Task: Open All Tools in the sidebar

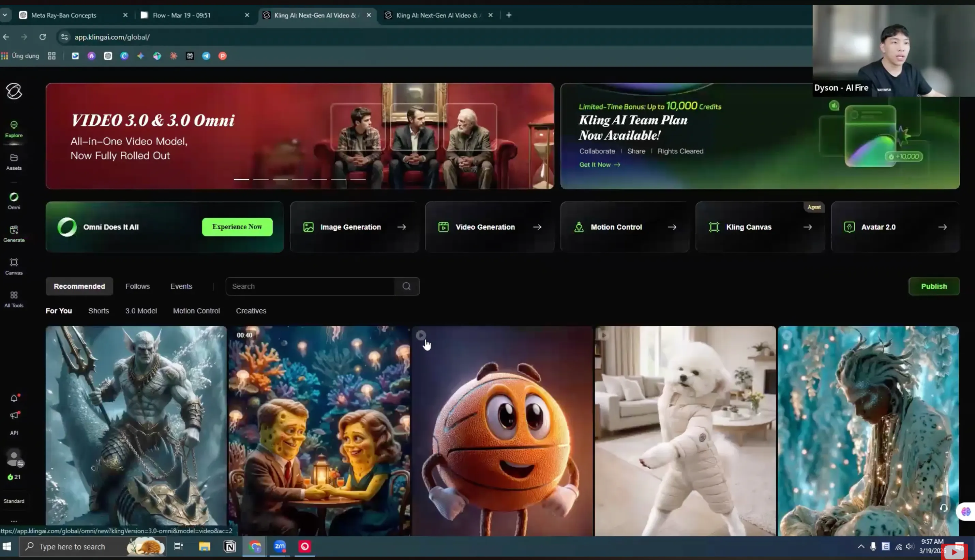Action: (x=14, y=299)
